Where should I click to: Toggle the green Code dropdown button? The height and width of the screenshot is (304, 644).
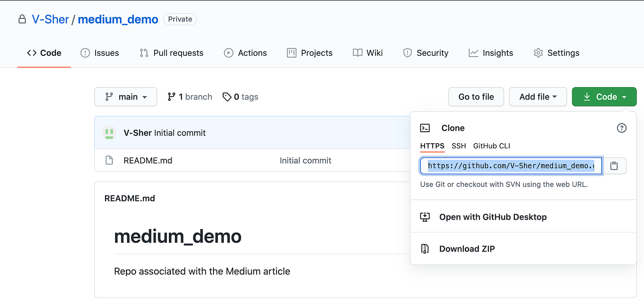pos(604,97)
